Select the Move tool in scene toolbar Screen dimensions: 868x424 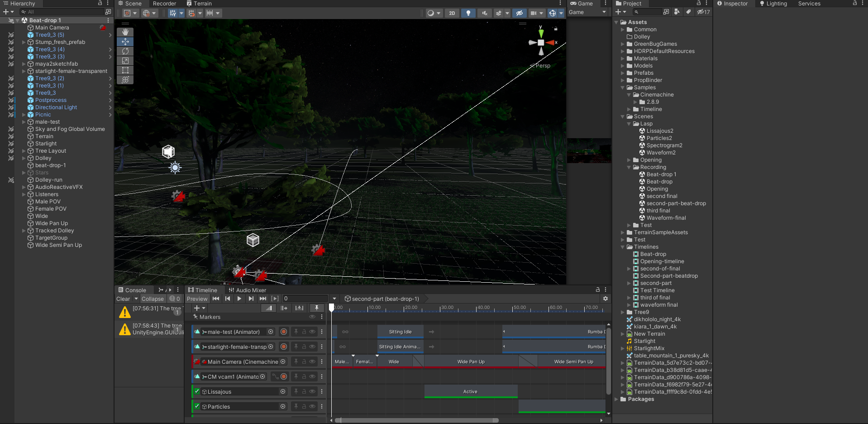pyautogui.click(x=125, y=42)
